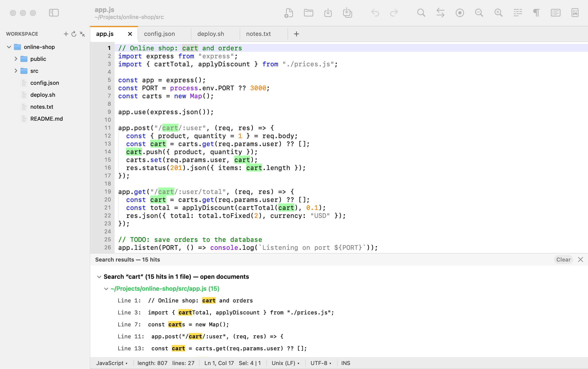Create a new document via toolbar icon

tap(289, 13)
